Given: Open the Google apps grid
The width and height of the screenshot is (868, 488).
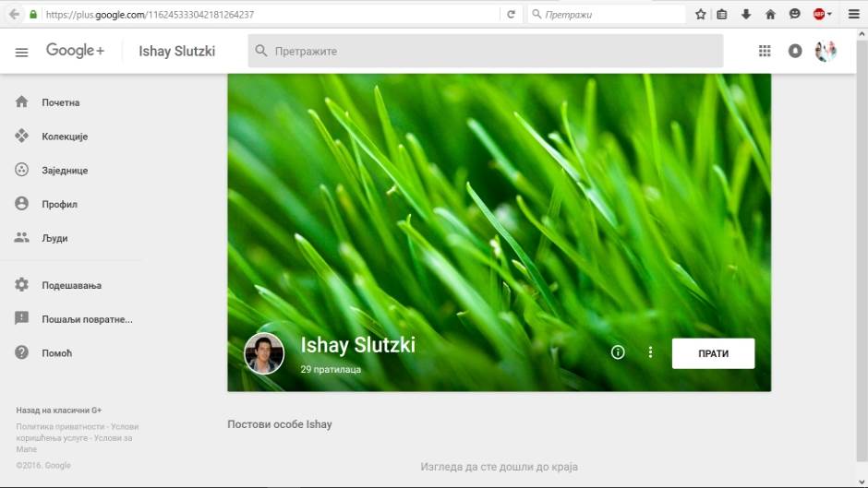Looking at the screenshot, I should click(765, 52).
